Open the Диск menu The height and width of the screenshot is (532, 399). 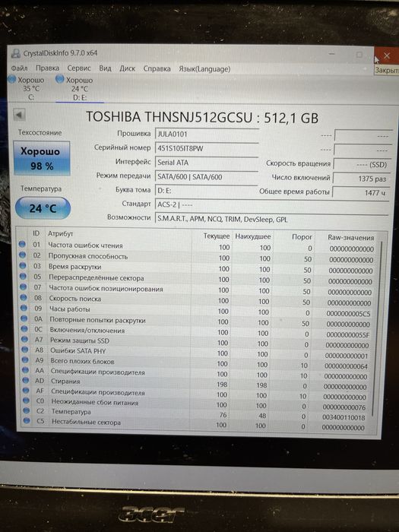[127, 68]
